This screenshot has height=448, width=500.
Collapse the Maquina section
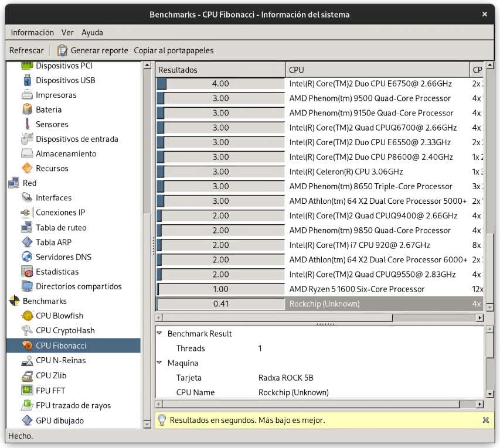pos(159,362)
